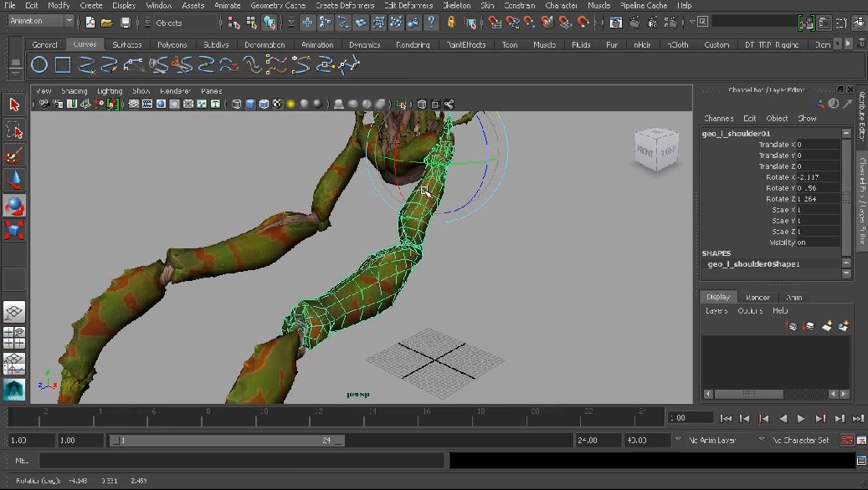Open the viewport Shading menu

(74, 90)
